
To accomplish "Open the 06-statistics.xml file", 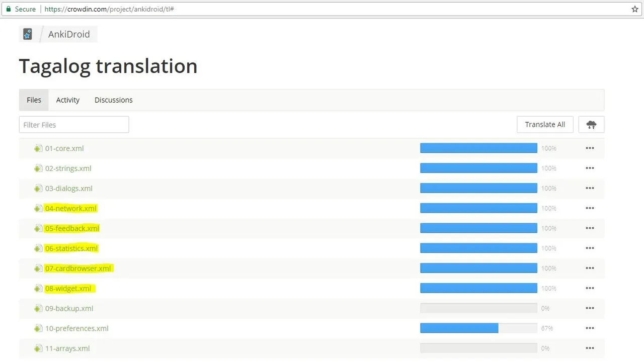I will 71,248.
